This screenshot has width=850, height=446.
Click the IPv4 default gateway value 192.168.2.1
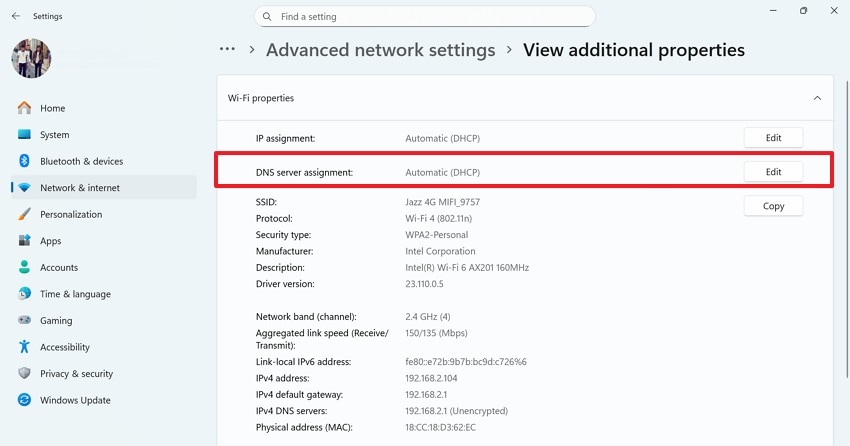click(426, 395)
